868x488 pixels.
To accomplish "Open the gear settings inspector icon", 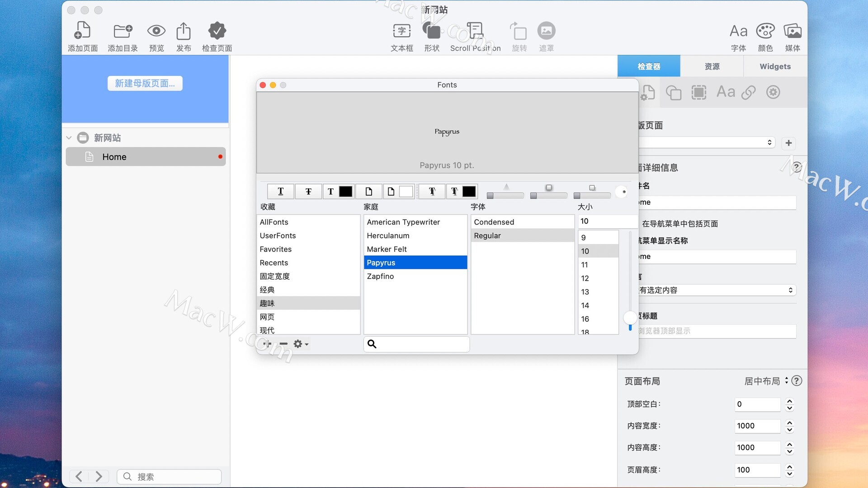I will coord(773,92).
